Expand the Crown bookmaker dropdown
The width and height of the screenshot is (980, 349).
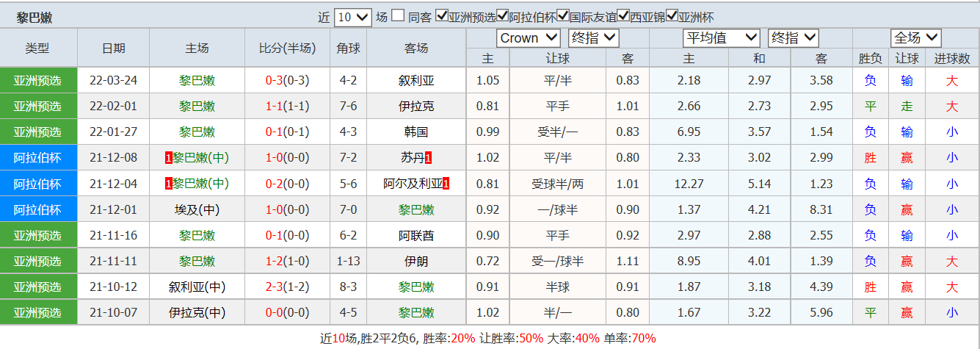click(529, 38)
